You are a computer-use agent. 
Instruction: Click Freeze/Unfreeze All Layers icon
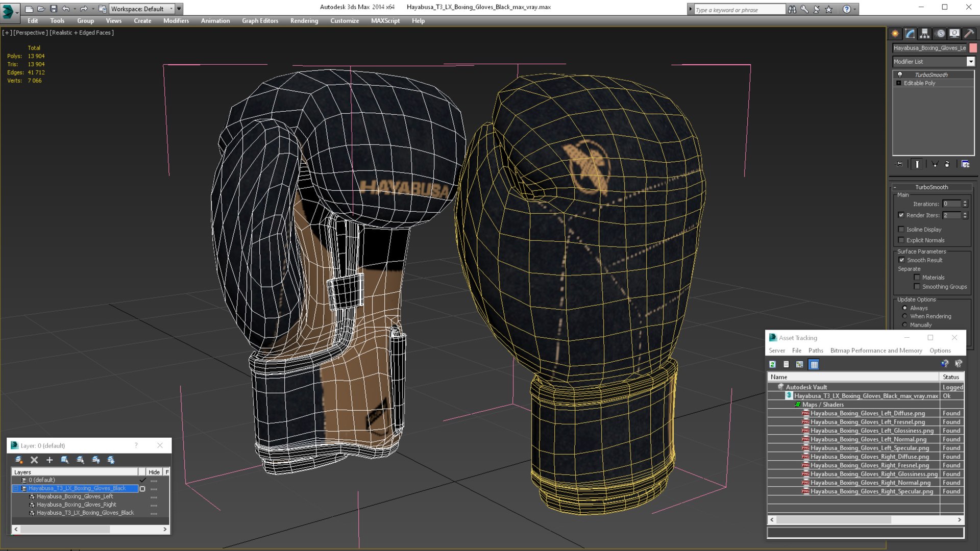click(111, 460)
